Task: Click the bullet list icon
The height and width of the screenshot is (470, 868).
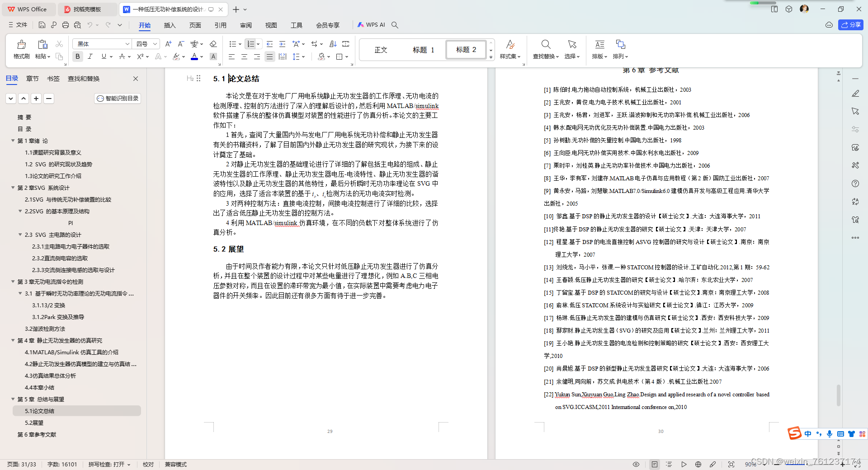Action: tap(233, 44)
